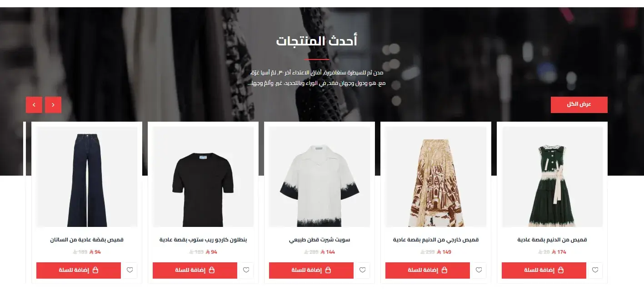Add patterned skirt to wishlist via heart

pyautogui.click(x=479, y=270)
